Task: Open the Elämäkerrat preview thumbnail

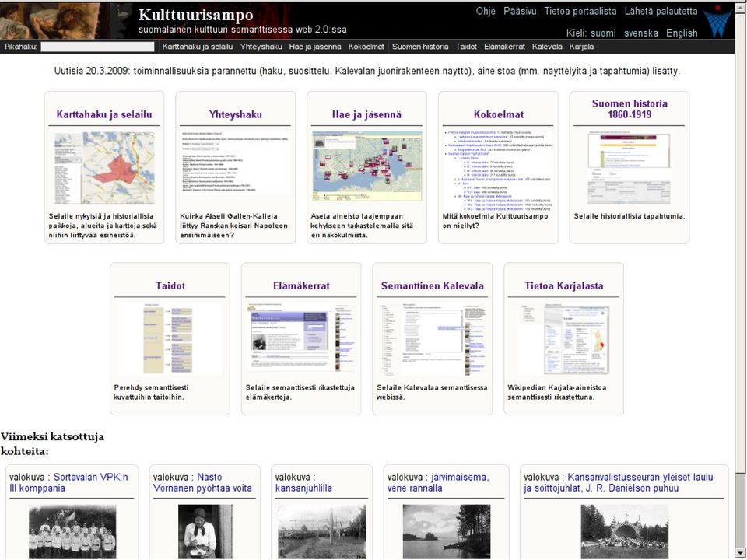Action: pos(301,337)
